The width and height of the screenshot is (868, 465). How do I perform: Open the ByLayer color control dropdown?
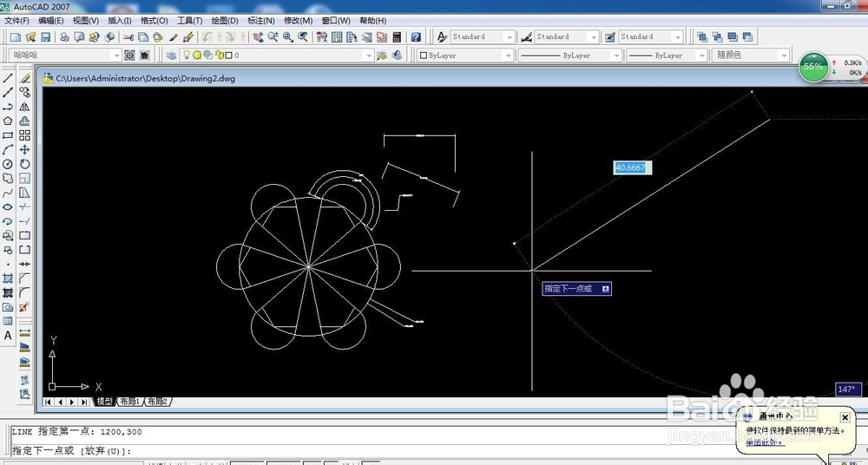point(508,56)
